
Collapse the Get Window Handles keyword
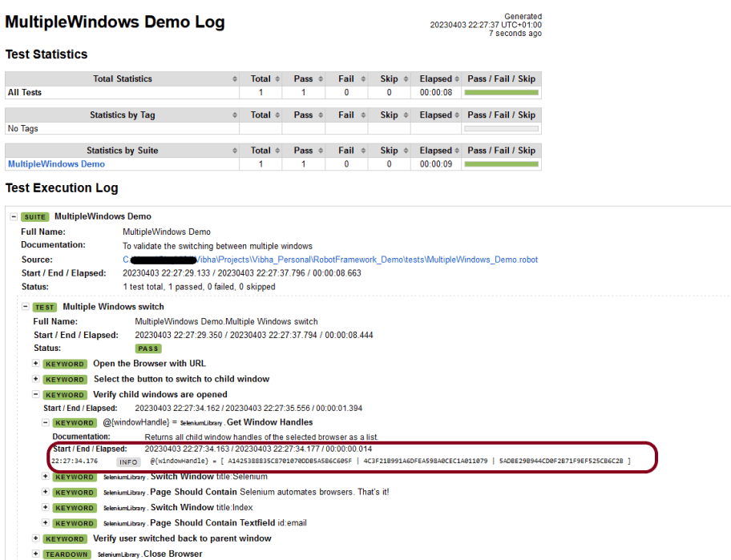tap(46, 422)
